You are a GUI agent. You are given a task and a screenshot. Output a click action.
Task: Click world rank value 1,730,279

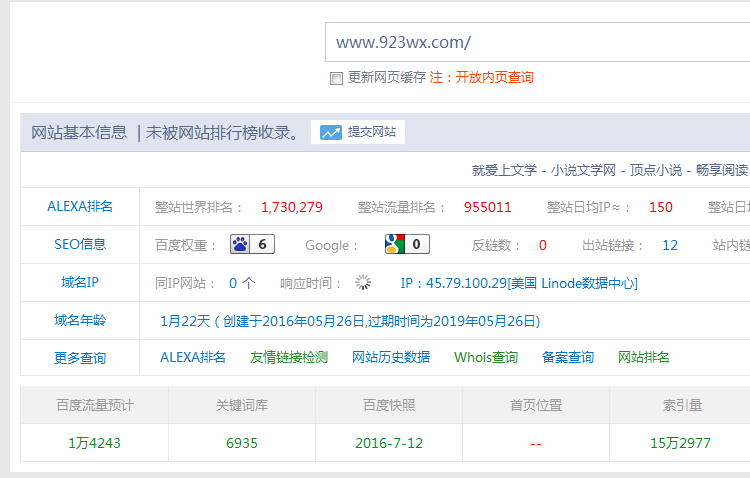tap(291, 207)
